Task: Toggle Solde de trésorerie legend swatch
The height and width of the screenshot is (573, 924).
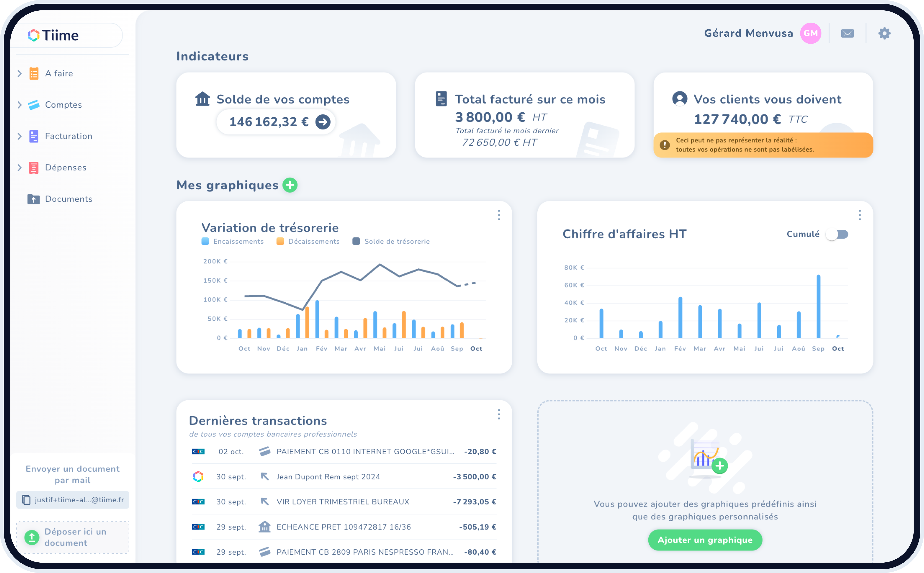Action: (356, 241)
